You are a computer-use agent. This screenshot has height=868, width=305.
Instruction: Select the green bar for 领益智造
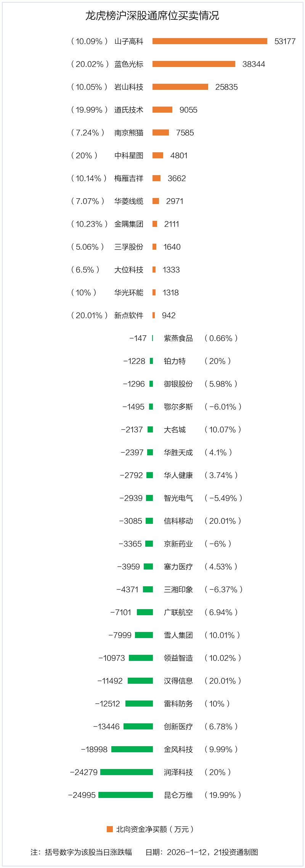[x=141, y=658]
